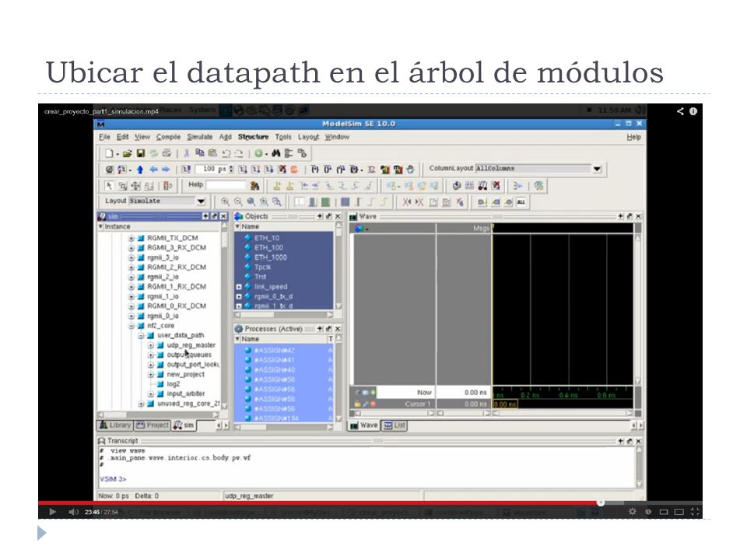Expand the rgmii_3_io instance node
The image size is (747, 560).
[x=131, y=257]
